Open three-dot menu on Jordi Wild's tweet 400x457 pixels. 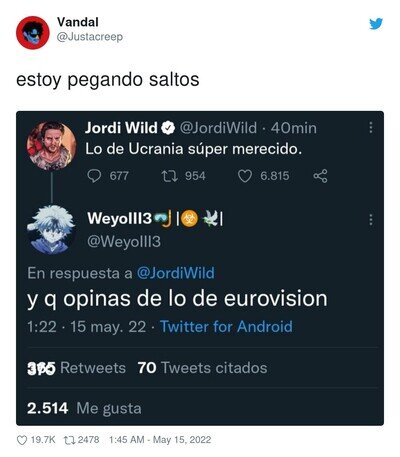pyautogui.click(x=371, y=127)
